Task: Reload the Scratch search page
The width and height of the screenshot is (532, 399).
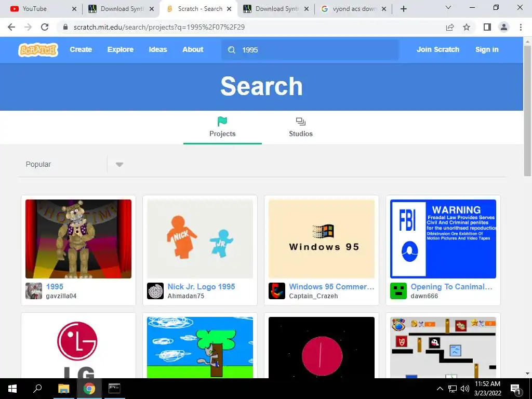Action: pyautogui.click(x=45, y=27)
